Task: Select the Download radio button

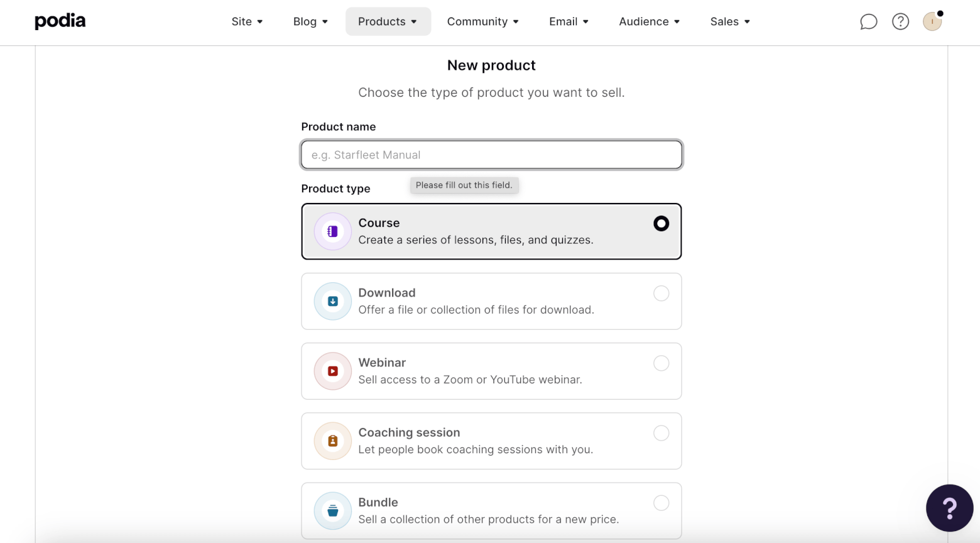Action: tap(661, 293)
